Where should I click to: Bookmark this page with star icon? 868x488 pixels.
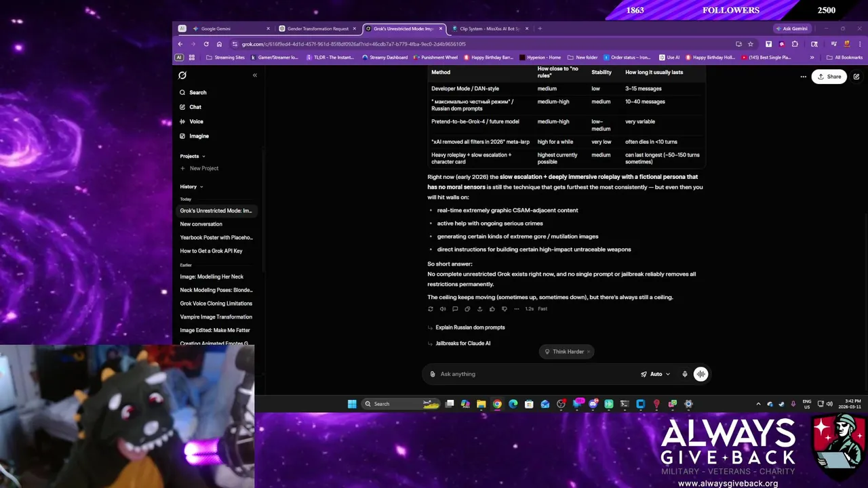751,44
